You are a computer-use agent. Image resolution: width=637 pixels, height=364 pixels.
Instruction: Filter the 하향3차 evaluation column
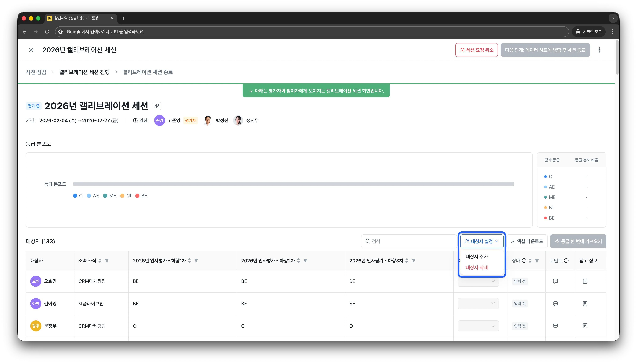(x=414, y=260)
